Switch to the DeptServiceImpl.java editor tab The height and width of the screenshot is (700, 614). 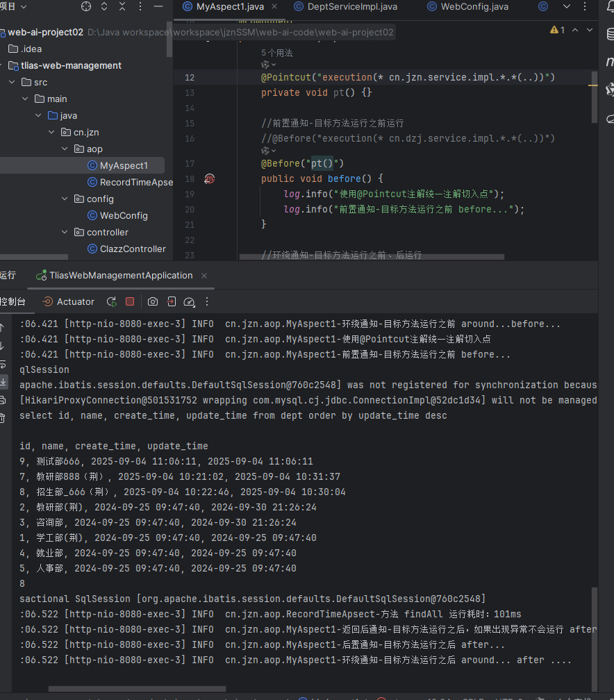(x=346, y=7)
